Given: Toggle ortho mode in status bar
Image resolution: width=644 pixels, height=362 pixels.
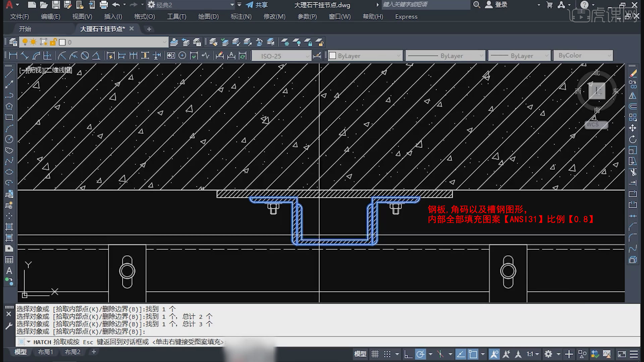Looking at the screenshot, I should [408, 354].
